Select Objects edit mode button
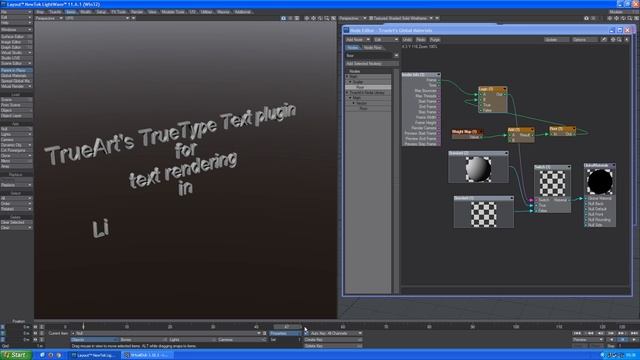 (x=94, y=340)
